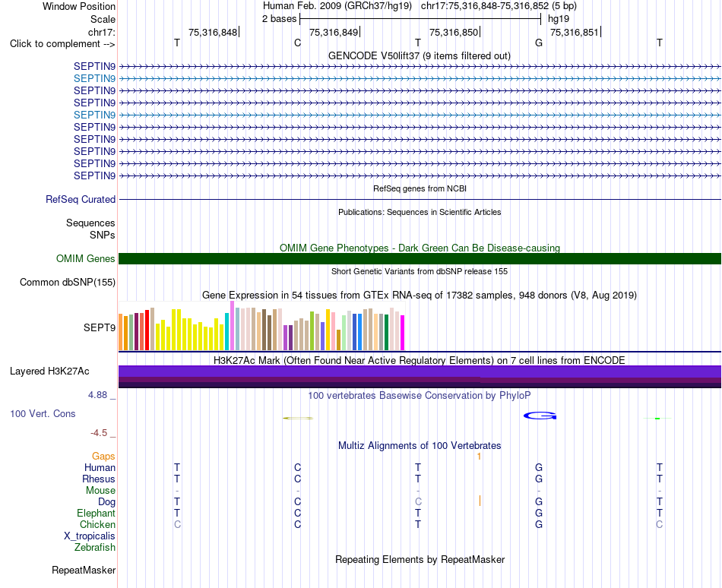This screenshot has width=722, height=588.
Task: Click the purple H3K27Ac signal band
Action: point(420,371)
